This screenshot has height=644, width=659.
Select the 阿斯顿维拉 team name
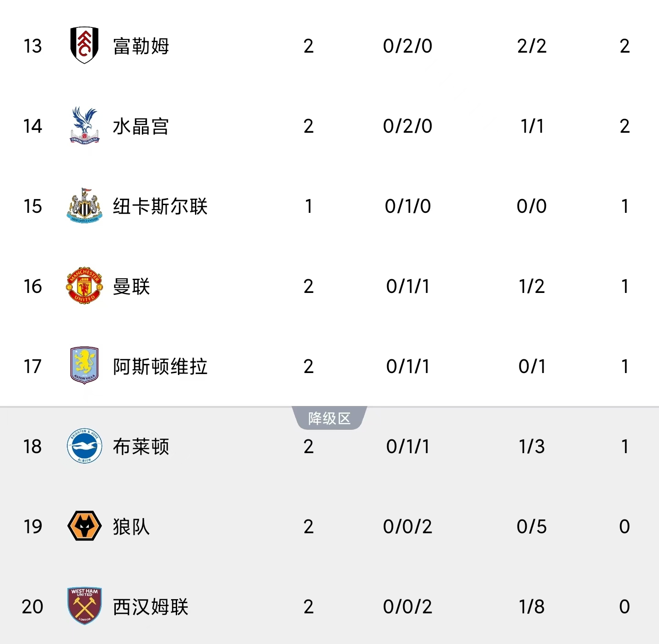click(160, 367)
